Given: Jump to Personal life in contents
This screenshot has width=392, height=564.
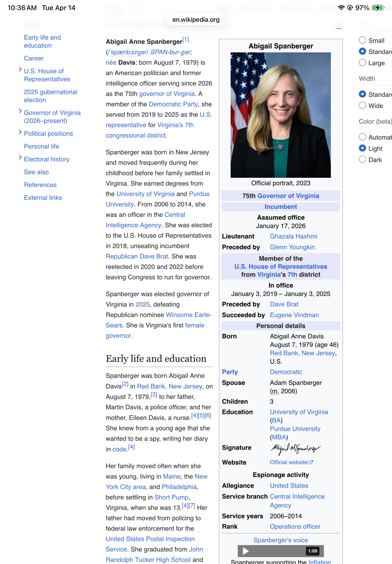Looking at the screenshot, I should pos(41,146).
